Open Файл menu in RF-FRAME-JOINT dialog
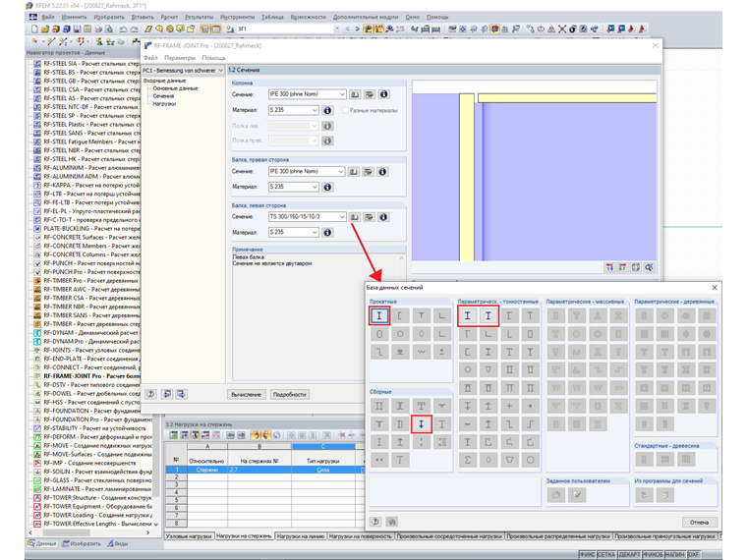Image resolution: width=747 pixels, height=560 pixels. pyautogui.click(x=151, y=58)
